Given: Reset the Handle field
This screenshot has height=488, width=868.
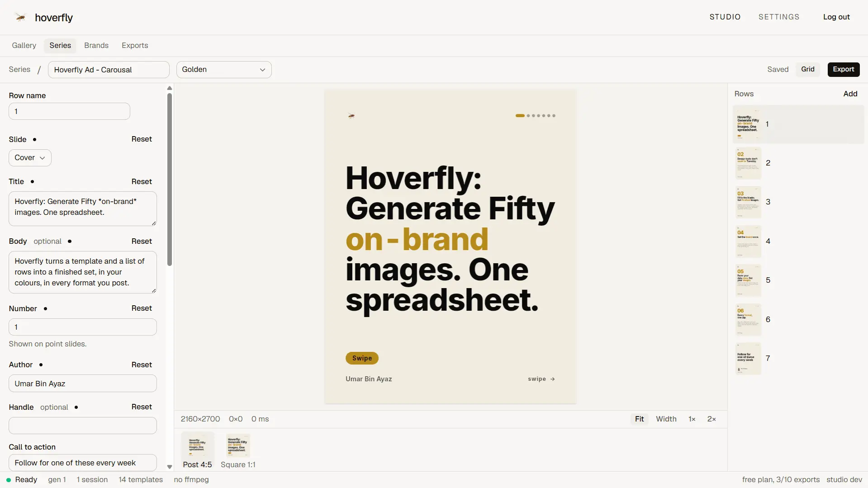Looking at the screenshot, I should pyautogui.click(x=142, y=407).
